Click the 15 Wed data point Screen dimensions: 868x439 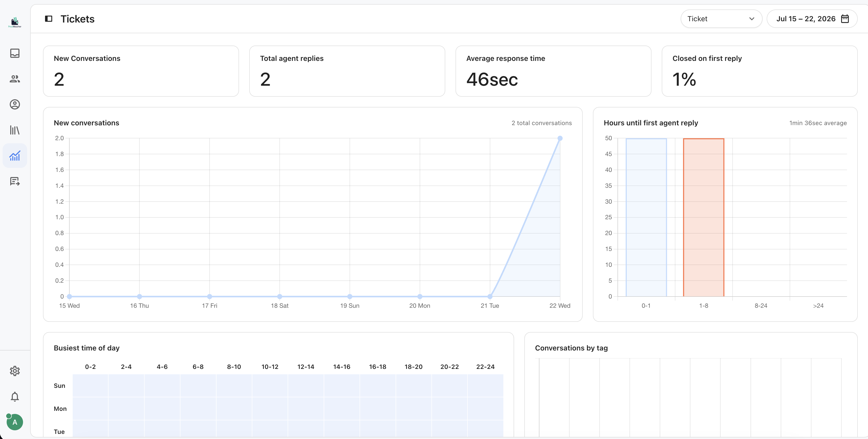click(69, 297)
